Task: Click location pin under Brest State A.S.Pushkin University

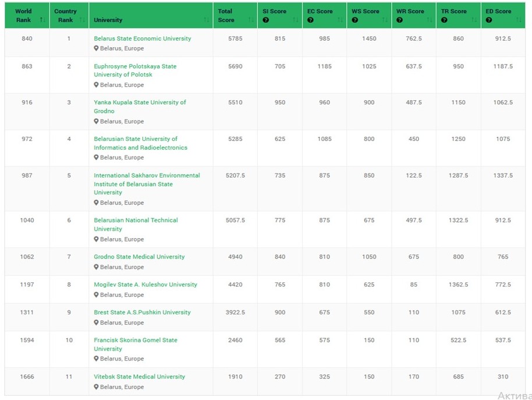Action: click(x=97, y=323)
